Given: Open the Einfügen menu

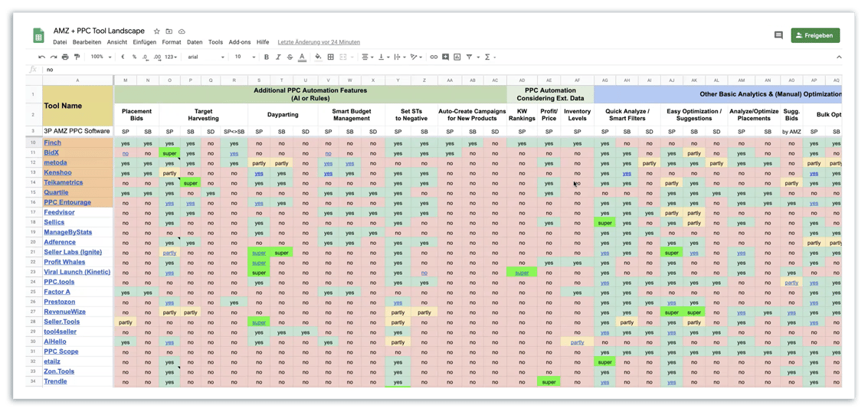Looking at the screenshot, I should [145, 42].
